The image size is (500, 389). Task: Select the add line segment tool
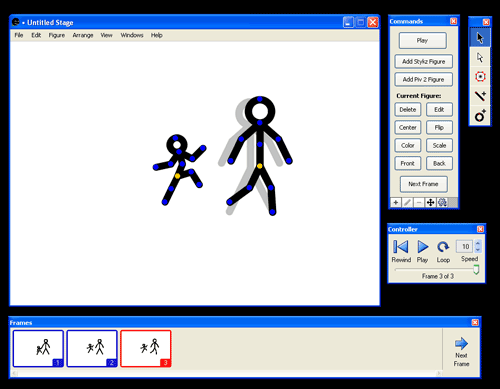[480, 96]
